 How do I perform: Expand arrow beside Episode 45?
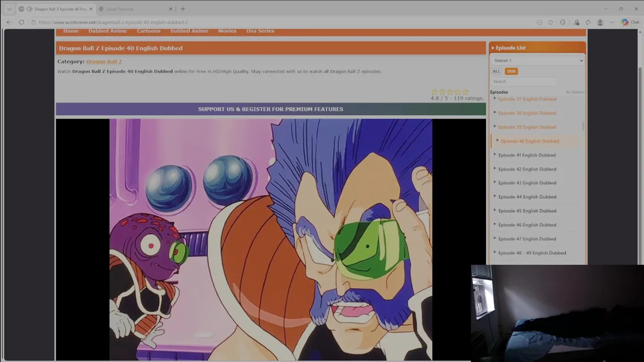pyautogui.click(x=495, y=210)
